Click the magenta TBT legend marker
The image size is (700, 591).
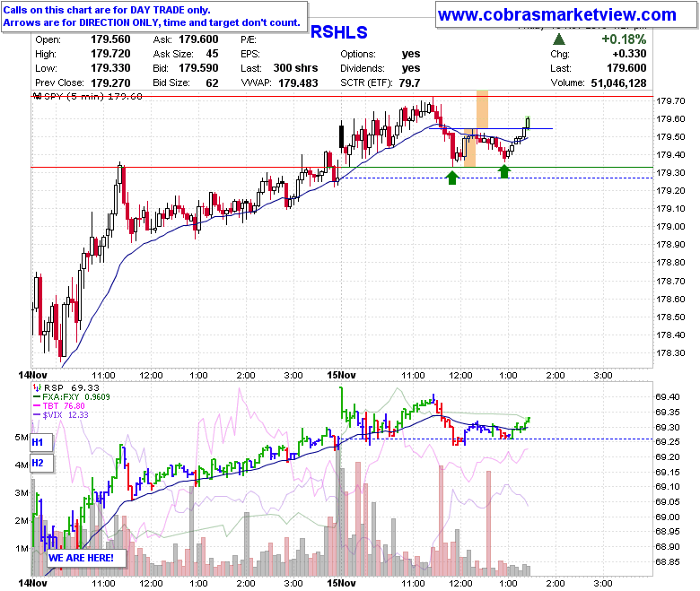click(37, 405)
